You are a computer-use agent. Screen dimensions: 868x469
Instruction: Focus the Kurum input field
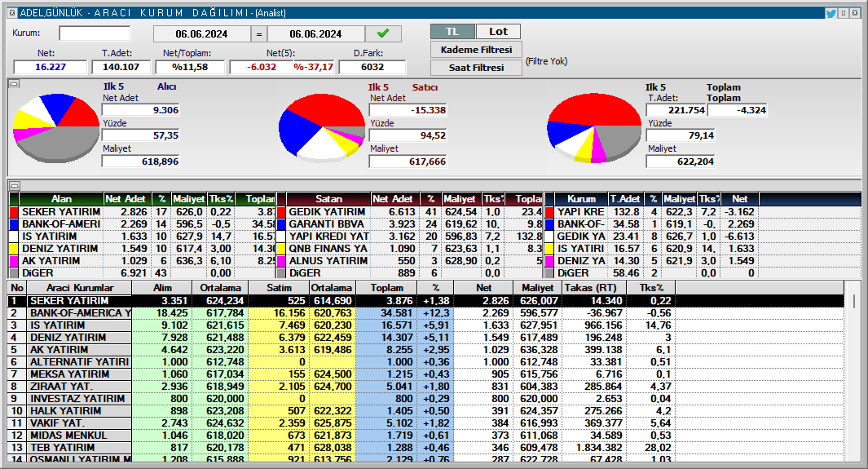point(95,33)
